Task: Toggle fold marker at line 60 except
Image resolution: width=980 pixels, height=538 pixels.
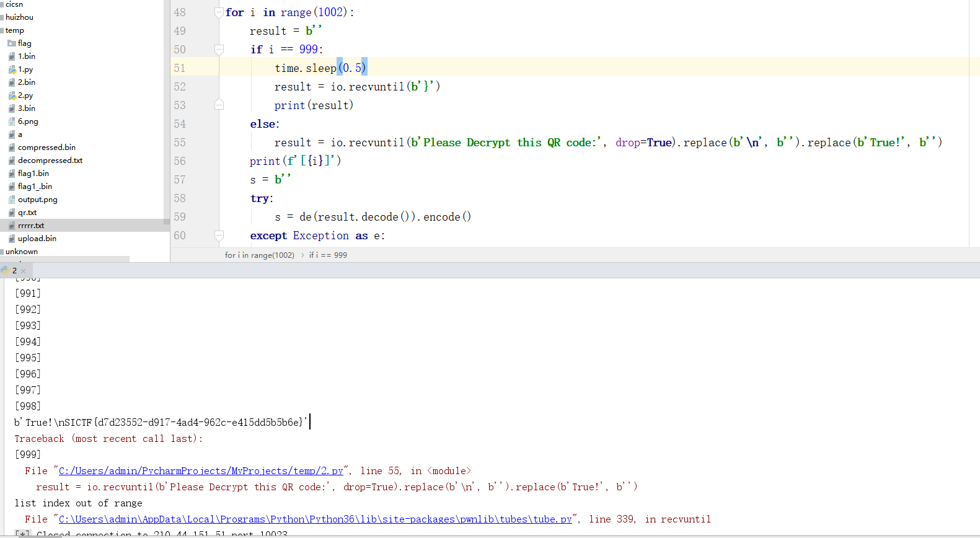Action: coord(219,236)
